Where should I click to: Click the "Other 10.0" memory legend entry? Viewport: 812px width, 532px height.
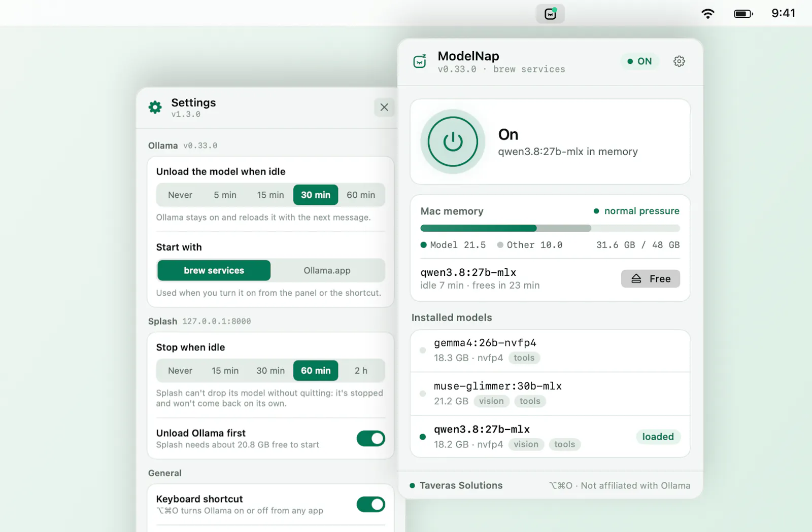pyautogui.click(x=530, y=245)
